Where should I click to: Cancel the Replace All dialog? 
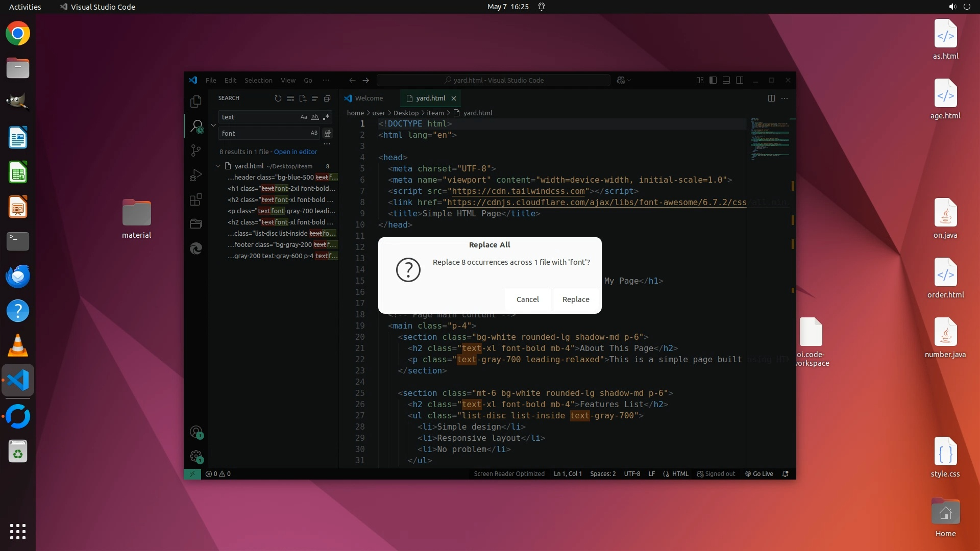527,299
